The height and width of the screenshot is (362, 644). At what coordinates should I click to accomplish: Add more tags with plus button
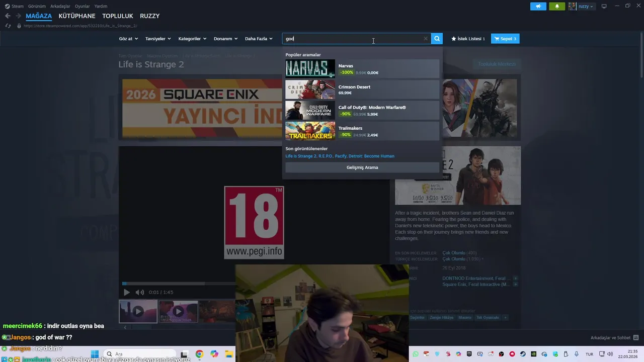(505, 317)
